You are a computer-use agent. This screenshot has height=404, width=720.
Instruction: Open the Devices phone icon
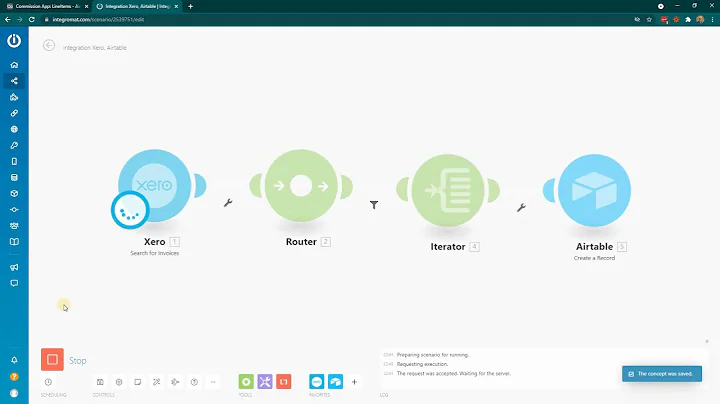[x=14, y=161]
